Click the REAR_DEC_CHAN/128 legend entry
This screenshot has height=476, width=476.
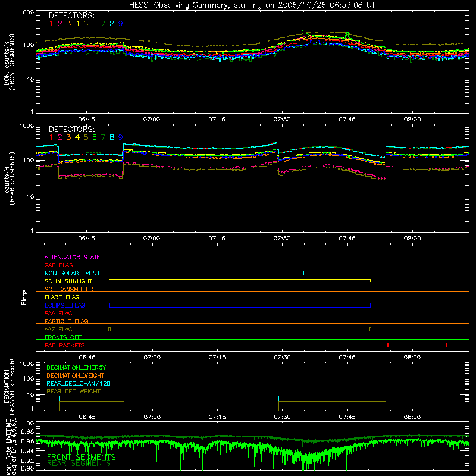tap(79, 383)
